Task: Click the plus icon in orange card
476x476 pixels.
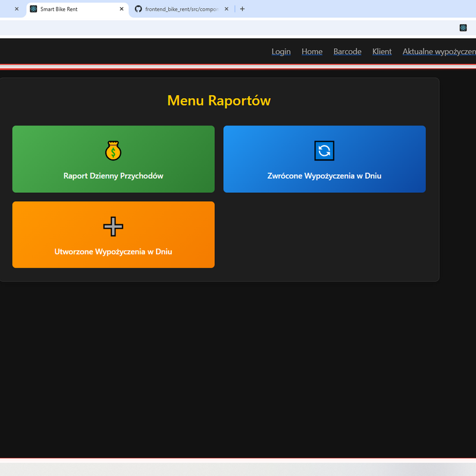Action: pyautogui.click(x=113, y=226)
